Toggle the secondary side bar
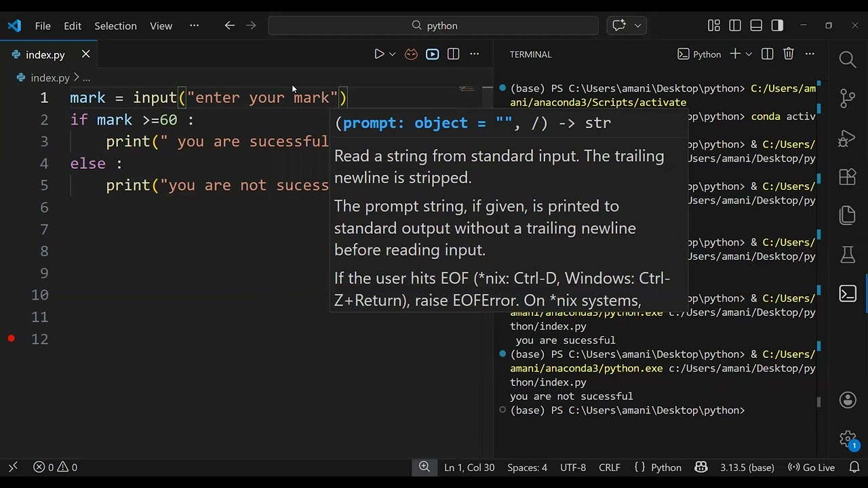 tap(777, 26)
